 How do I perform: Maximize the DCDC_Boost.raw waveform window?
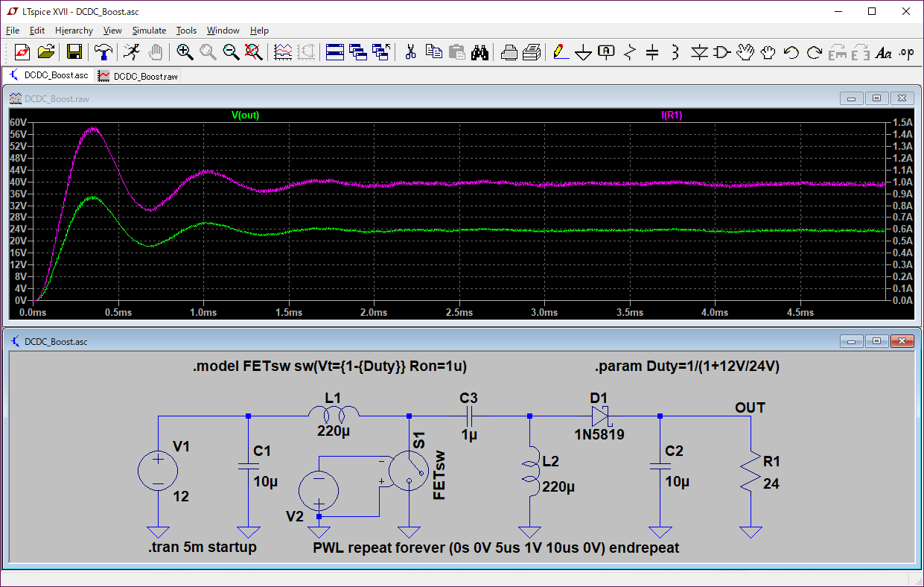point(876,98)
